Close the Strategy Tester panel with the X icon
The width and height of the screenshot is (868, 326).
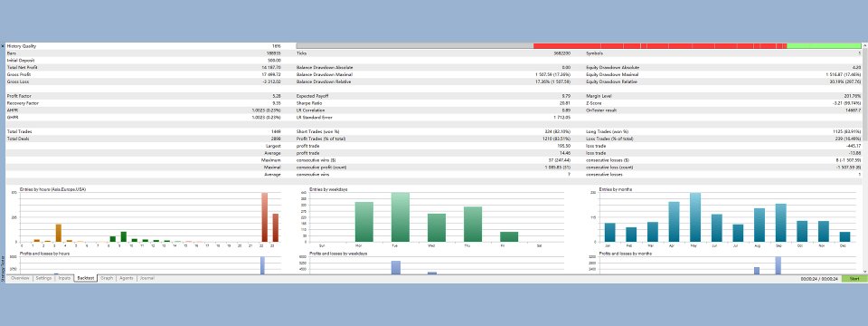tap(3, 46)
